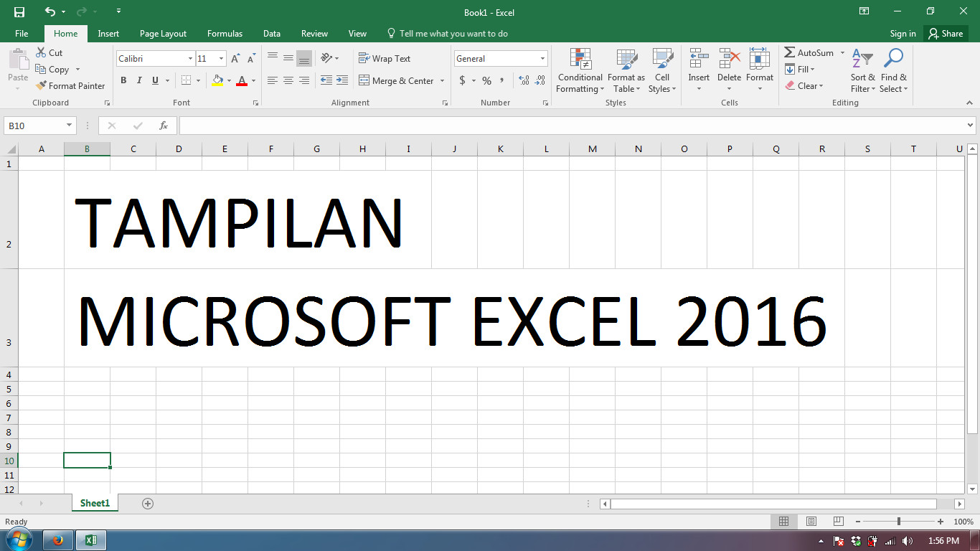Click the Insert cells icon
The height and width of the screenshot is (551, 980).
[x=699, y=59]
